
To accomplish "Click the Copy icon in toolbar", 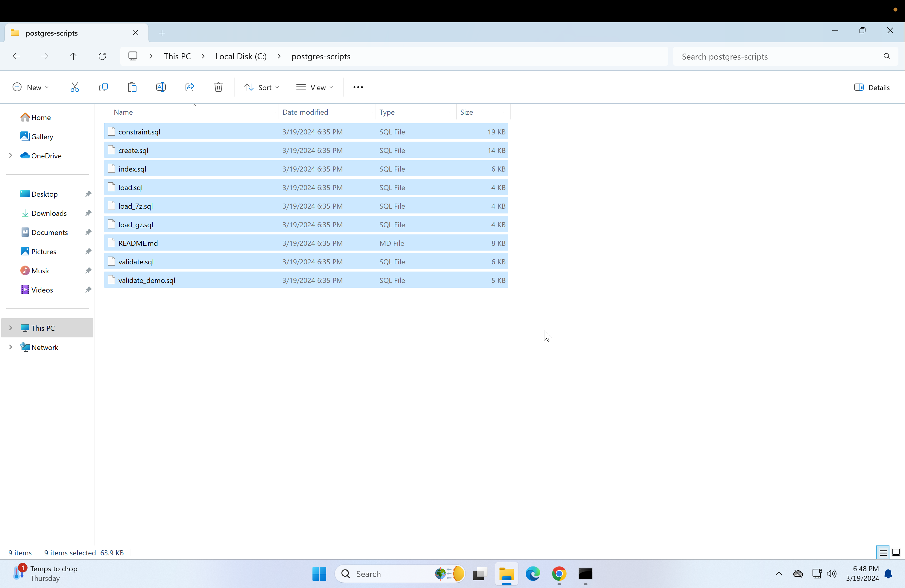I will coord(103,87).
